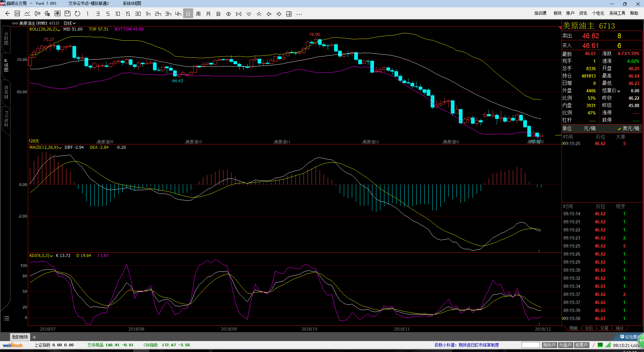Screen dimensions: 644x352
Task: Click the list menu icon in left sidebar
Action: click(x=6, y=318)
